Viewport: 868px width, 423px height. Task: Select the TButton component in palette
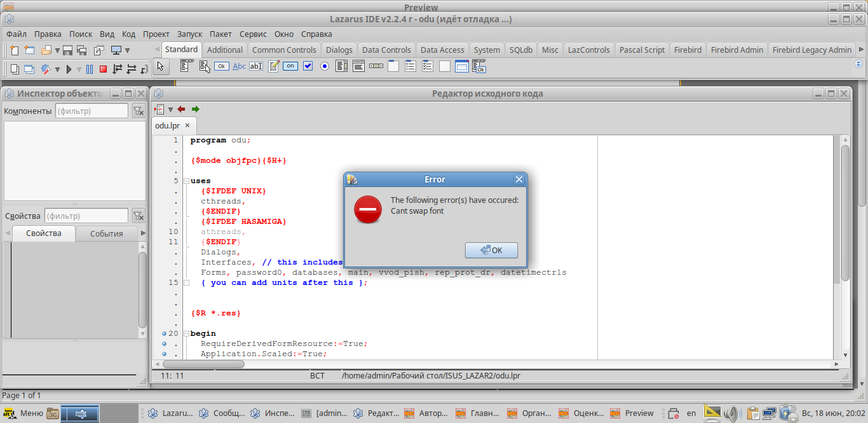(x=221, y=66)
